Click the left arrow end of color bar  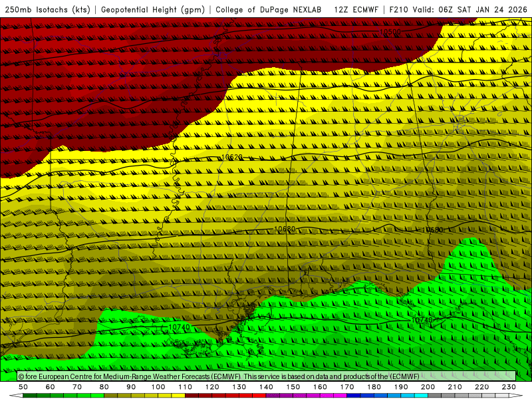[x=16, y=396]
